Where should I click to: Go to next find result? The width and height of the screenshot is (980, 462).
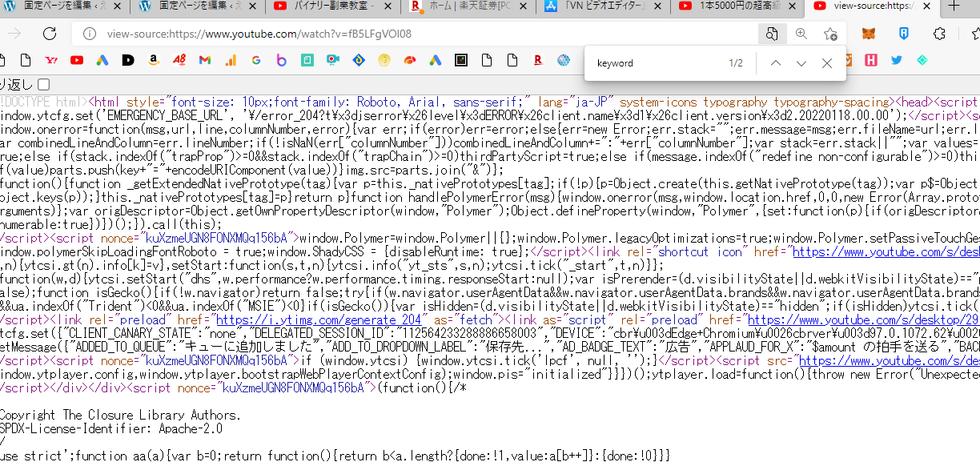[801, 63]
